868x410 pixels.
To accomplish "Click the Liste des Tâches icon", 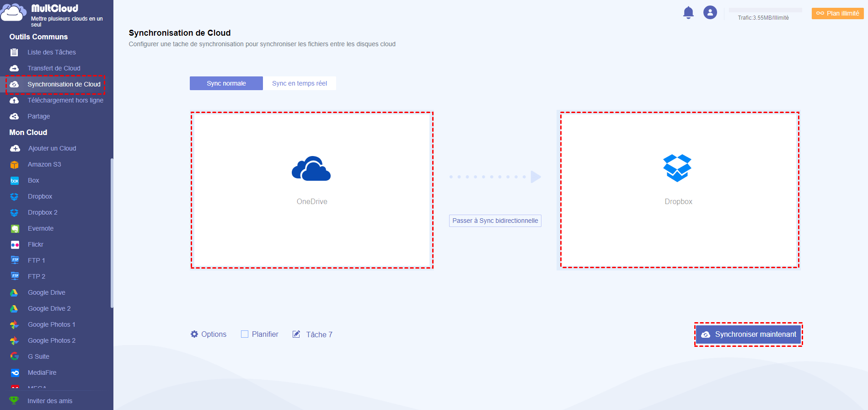I will click(14, 52).
